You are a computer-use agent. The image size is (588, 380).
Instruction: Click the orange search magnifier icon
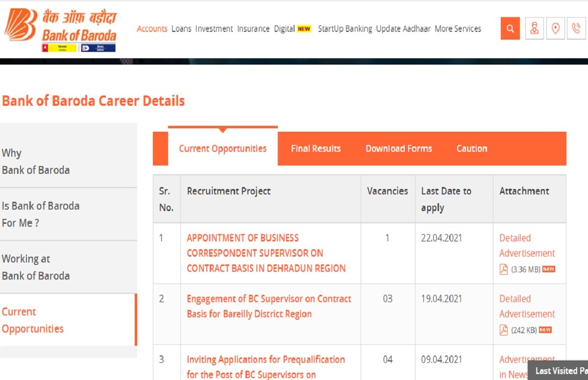510,29
